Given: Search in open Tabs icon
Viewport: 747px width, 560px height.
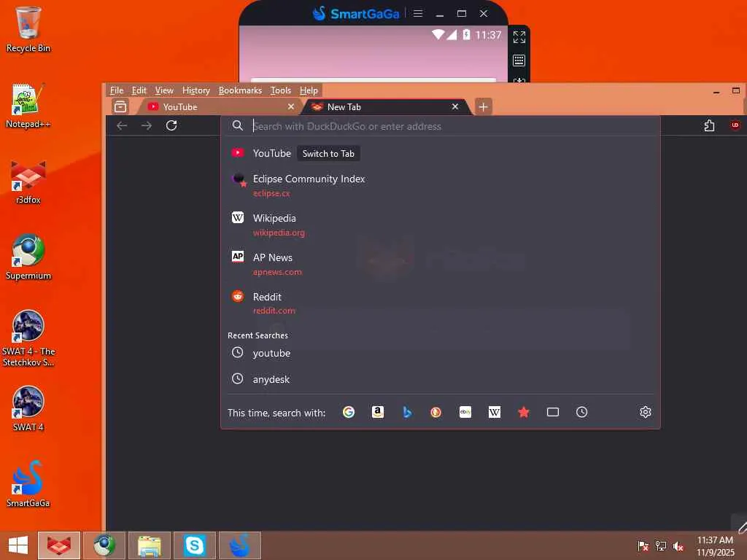Looking at the screenshot, I should point(553,412).
